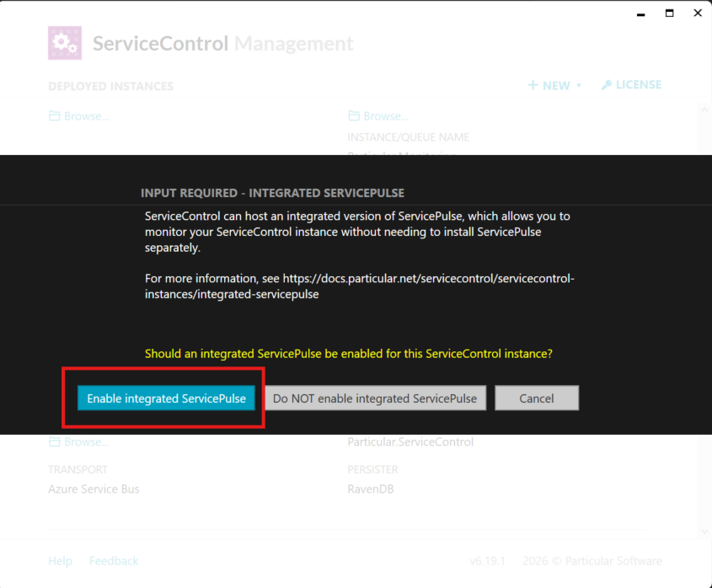This screenshot has width=712, height=588.
Task: Cancel the Integrated ServicePulse prompt
Action: (537, 398)
